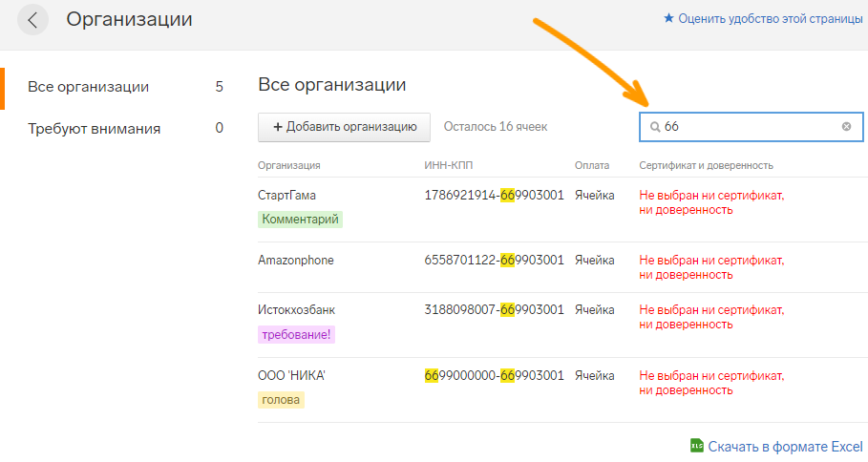Viewport: 868px width, 462px height.
Task: Click certificate warning in Истокхозбанк row
Action: pos(711,317)
